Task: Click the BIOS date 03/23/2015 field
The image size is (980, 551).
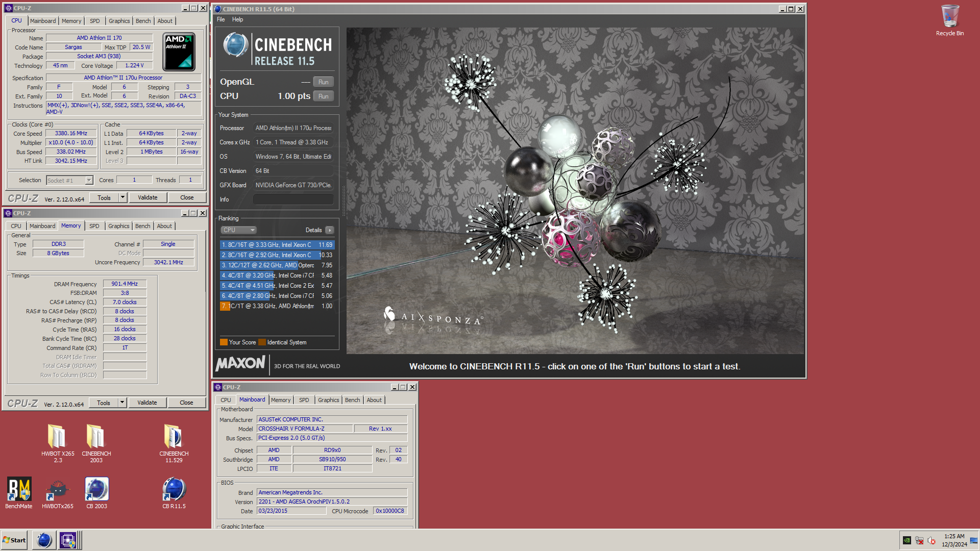Action: pyautogui.click(x=291, y=511)
